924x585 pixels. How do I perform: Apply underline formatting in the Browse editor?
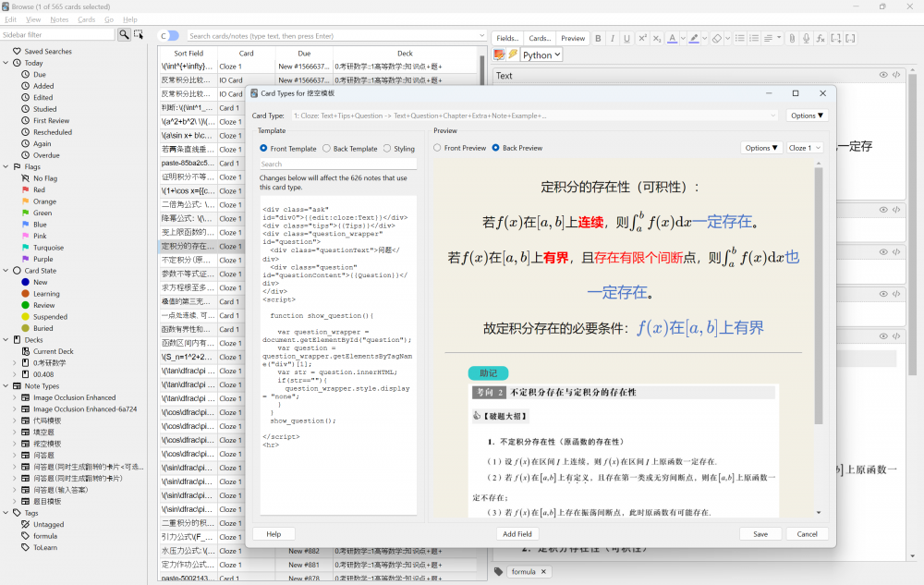pyautogui.click(x=626, y=38)
